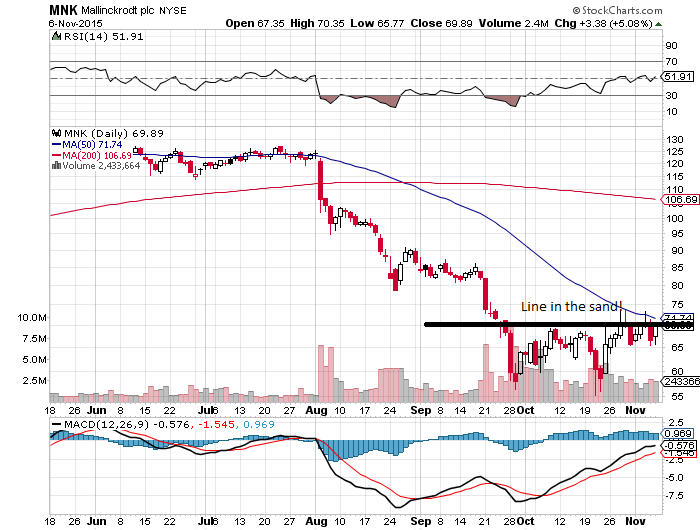700x530 pixels.
Task: Click the 5.0M volume axis label
Action: pyautogui.click(x=34, y=359)
